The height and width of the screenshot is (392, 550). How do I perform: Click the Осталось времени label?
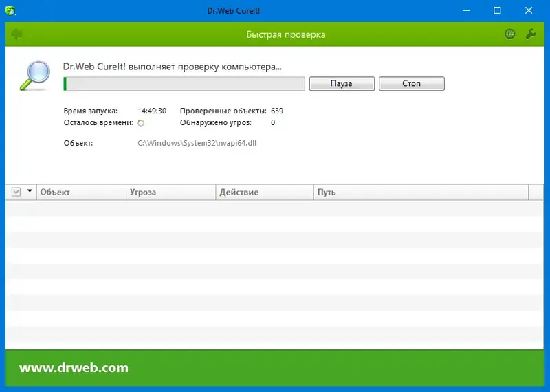(x=98, y=123)
